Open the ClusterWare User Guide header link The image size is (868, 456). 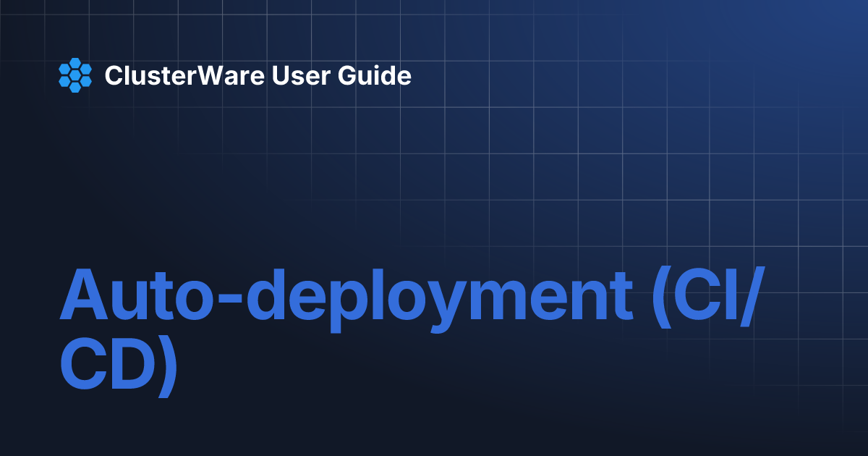258,76
